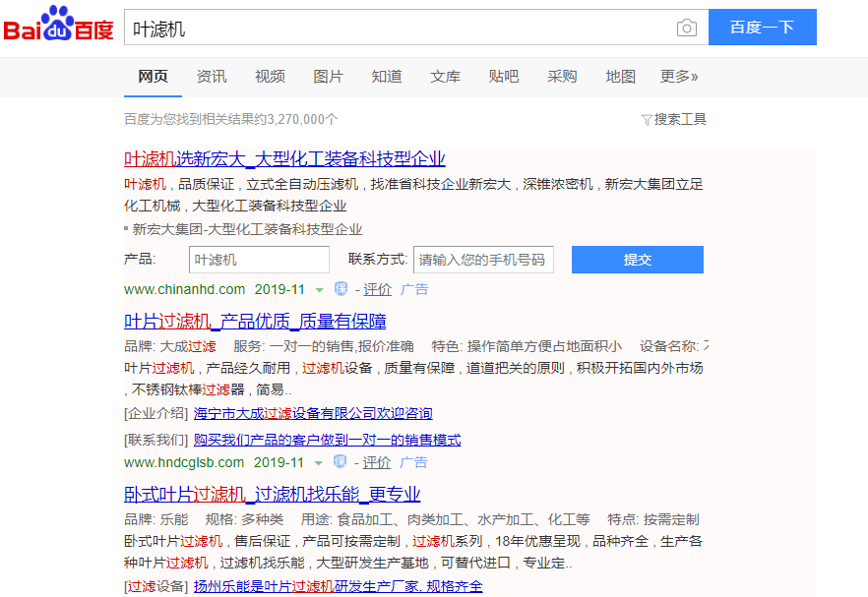
Task: Open the 图片 tab
Action: point(329,77)
